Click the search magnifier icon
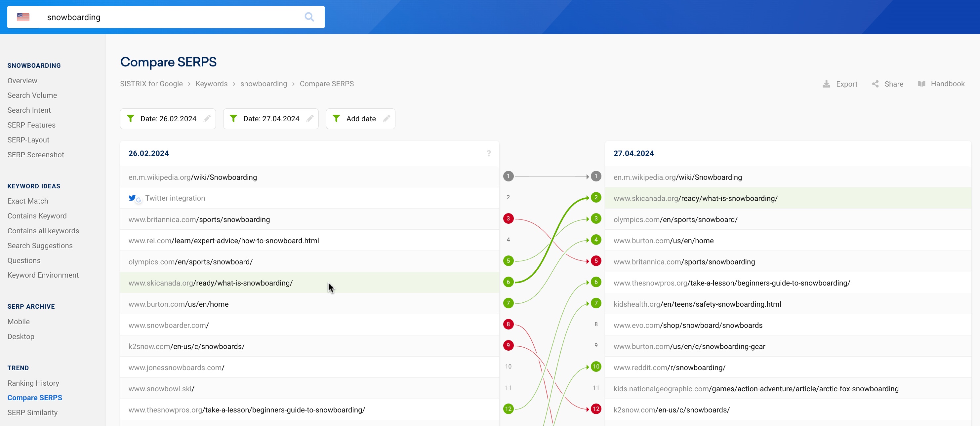 [309, 17]
